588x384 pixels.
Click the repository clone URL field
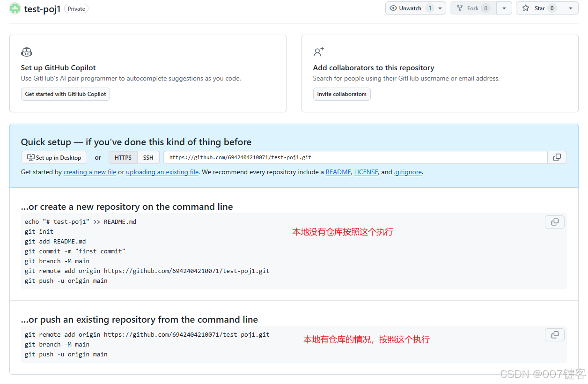[x=355, y=157]
